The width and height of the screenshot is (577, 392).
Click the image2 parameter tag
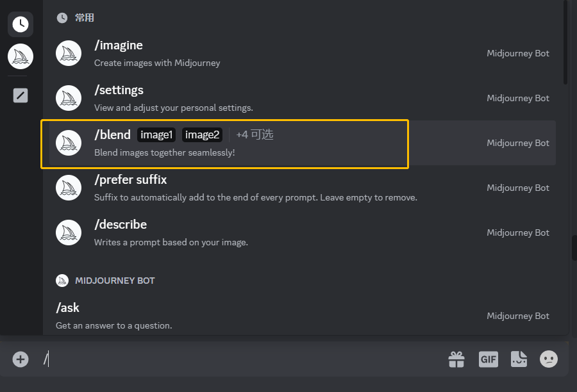(x=202, y=135)
